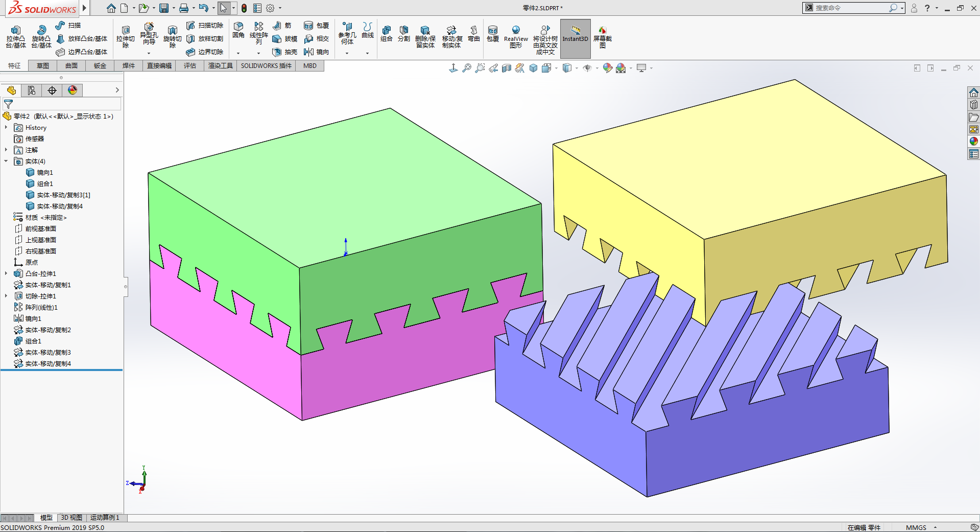The image size is (980, 532).
Task: Toggle the hide/show items eye icon
Action: [x=587, y=68]
